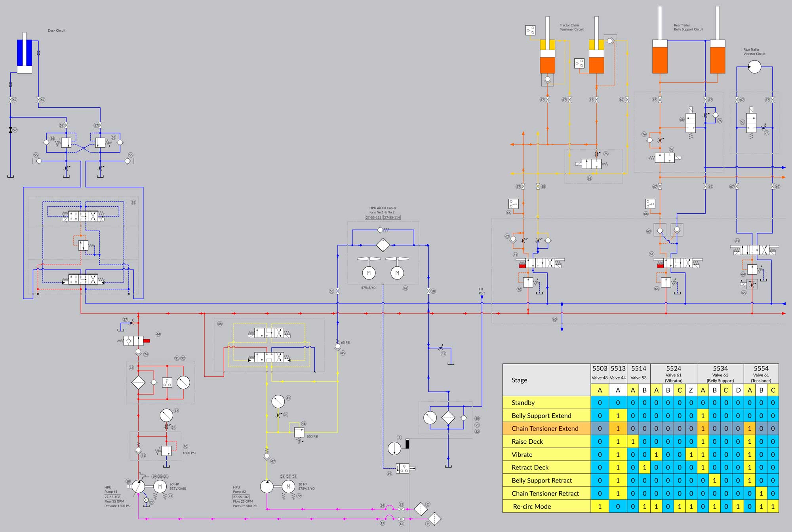The height and width of the screenshot is (532, 792).
Task: Click the 'Flow 25 GPM' pump label
Action: [243, 502]
